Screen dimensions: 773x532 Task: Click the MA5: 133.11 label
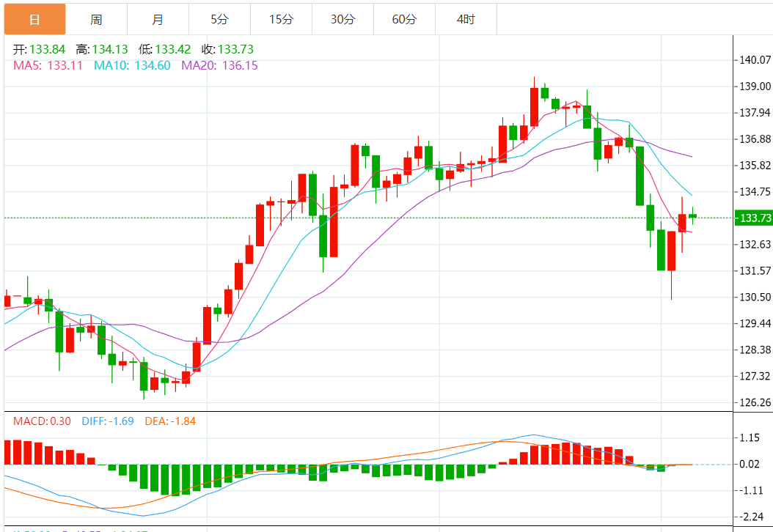click(x=48, y=65)
